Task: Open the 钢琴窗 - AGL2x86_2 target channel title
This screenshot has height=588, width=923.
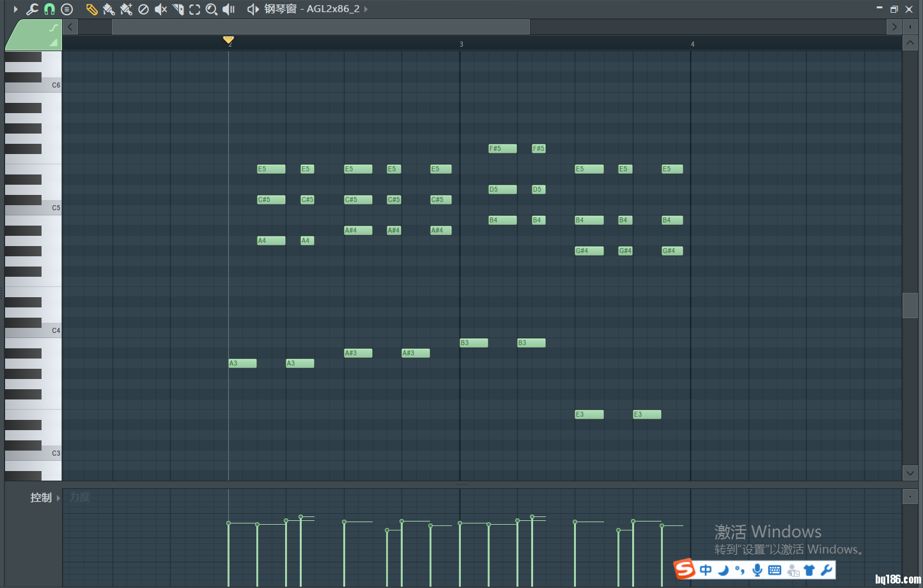Action: tap(312, 9)
